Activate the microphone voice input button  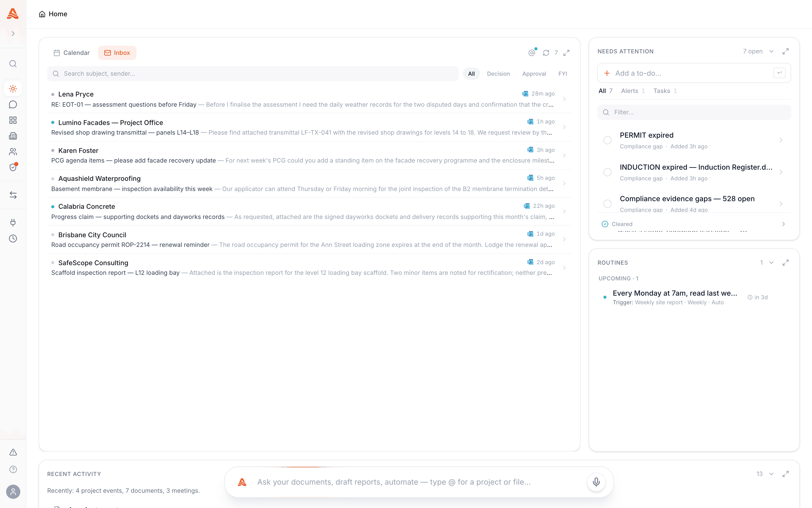(596, 482)
